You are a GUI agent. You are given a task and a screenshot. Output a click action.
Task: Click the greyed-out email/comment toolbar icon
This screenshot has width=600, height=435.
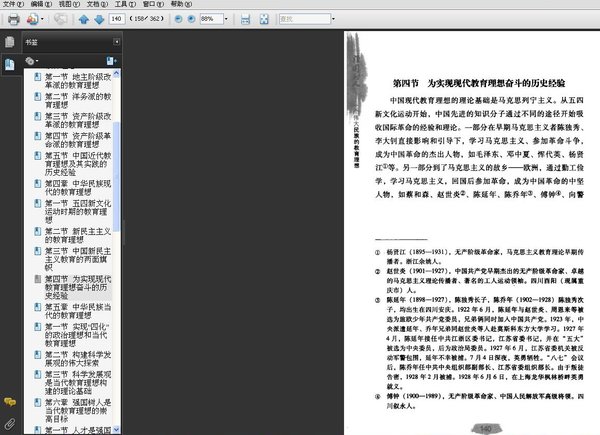pyautogui.click(x=60, y=19)
